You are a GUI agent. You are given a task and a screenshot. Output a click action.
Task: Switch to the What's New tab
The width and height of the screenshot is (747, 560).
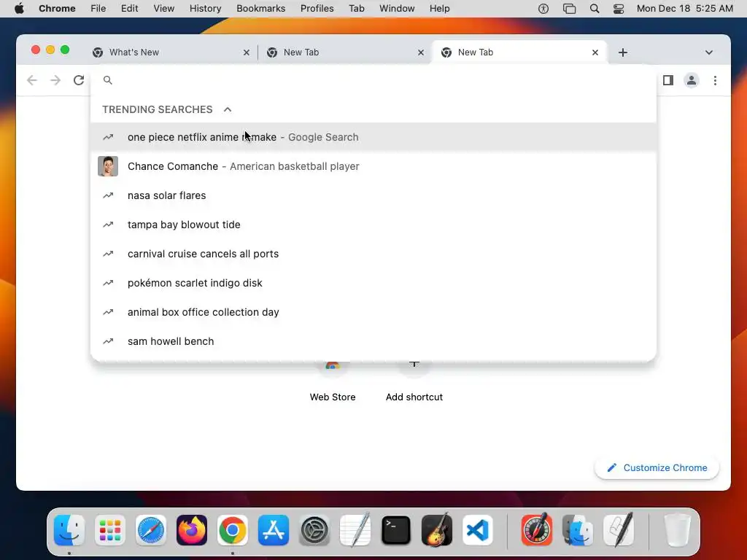[171, 52]
